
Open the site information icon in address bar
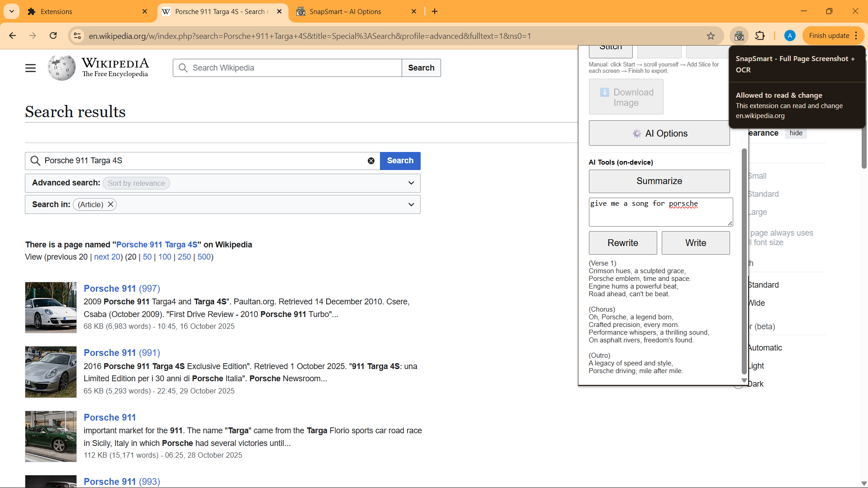(77, 36)
